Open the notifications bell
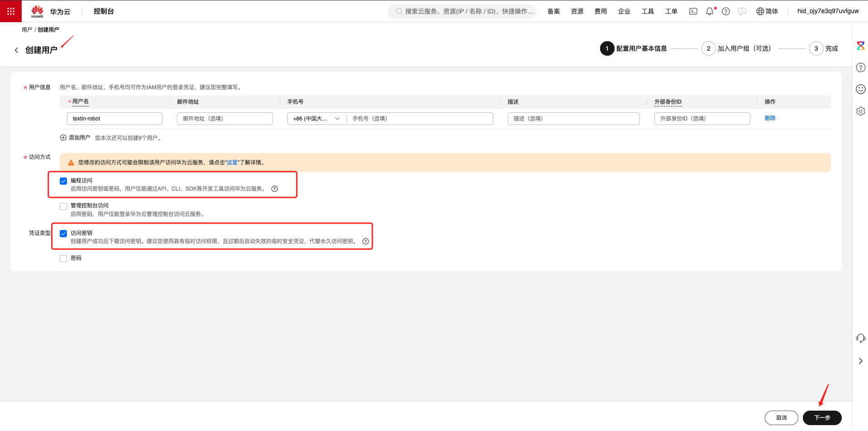Viewport: 868px width, 431px height. 709,11
